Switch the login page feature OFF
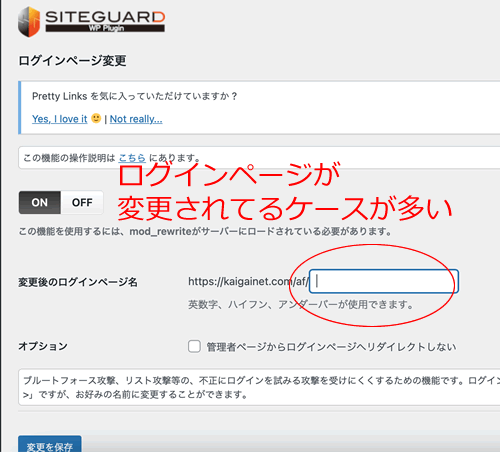 82,202
